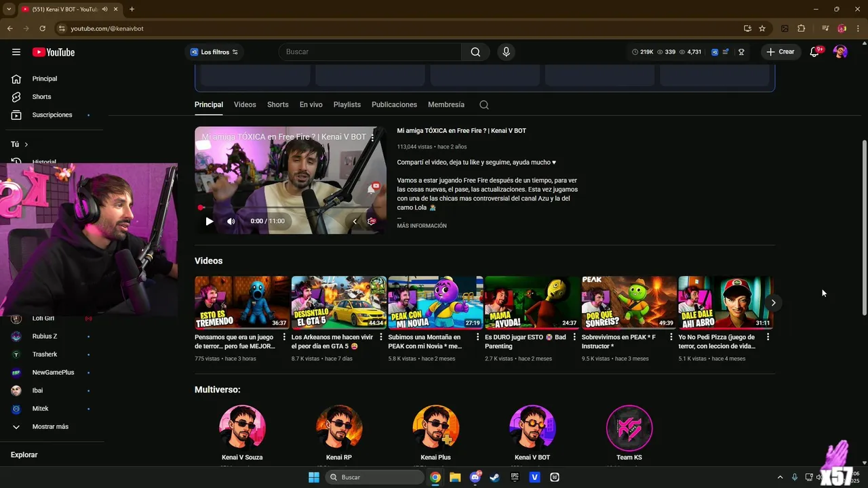
Task: Open Epic Games launcher from taskbar
Action: 515,477
